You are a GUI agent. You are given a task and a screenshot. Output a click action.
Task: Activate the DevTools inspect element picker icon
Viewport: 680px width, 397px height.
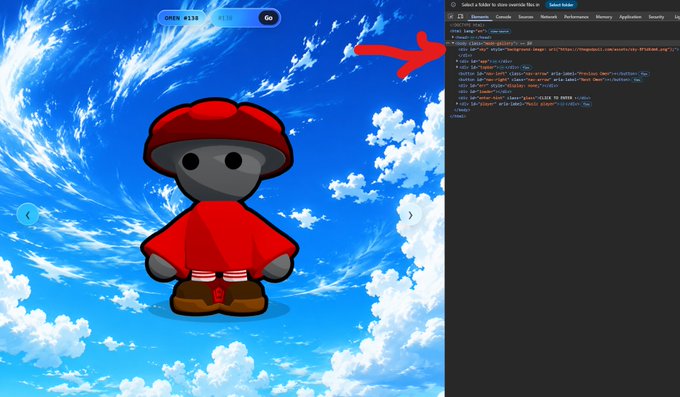(x=451, y=16)
